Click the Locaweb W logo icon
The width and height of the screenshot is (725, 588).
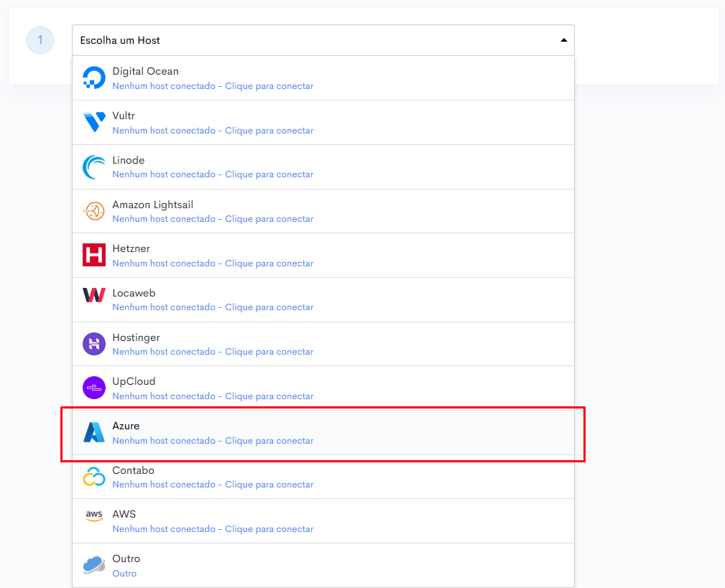[94, 295]
